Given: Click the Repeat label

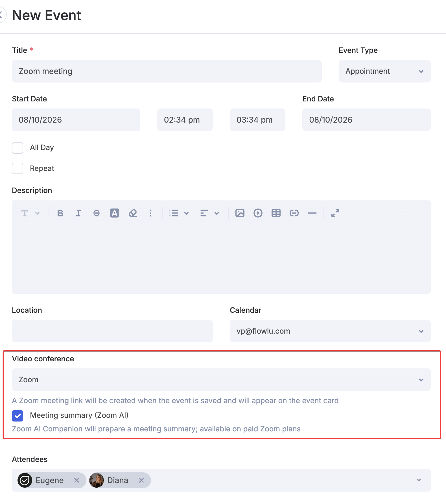Looking at the screenshot, I should pos(42,168).
